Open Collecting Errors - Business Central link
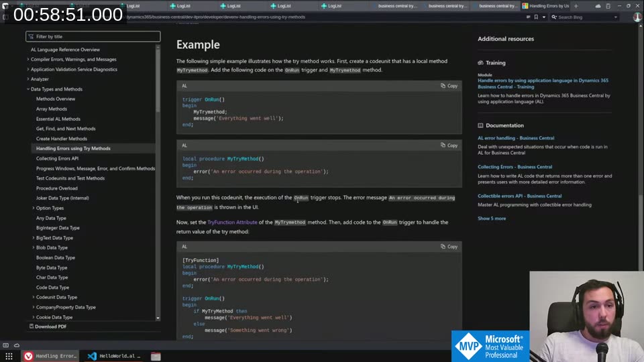This screenshot has height=362, width=644. click(515, 167)
